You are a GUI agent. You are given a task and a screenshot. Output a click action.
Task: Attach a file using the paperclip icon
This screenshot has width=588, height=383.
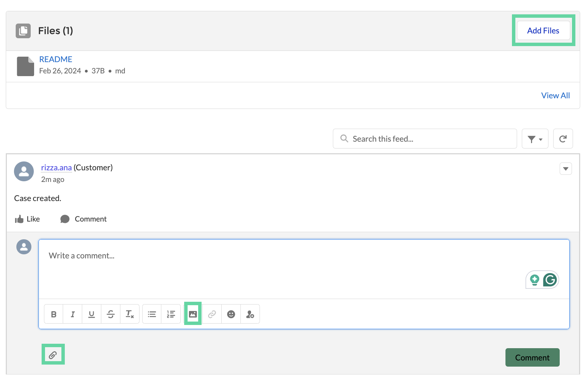tap(53, 354)
